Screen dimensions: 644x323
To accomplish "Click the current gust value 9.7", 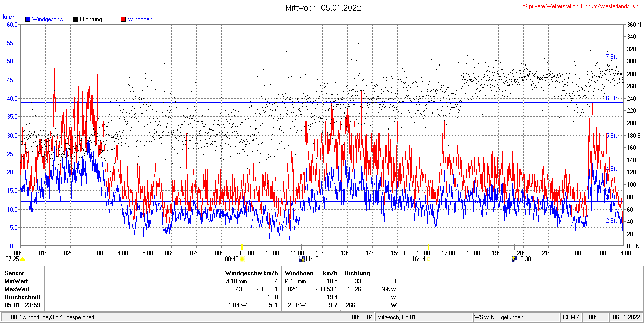I will tap(333, 305).
